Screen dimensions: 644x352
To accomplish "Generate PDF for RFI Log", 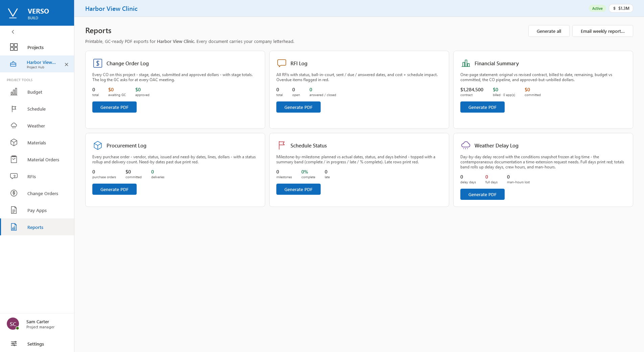I will tap(298, 107).
